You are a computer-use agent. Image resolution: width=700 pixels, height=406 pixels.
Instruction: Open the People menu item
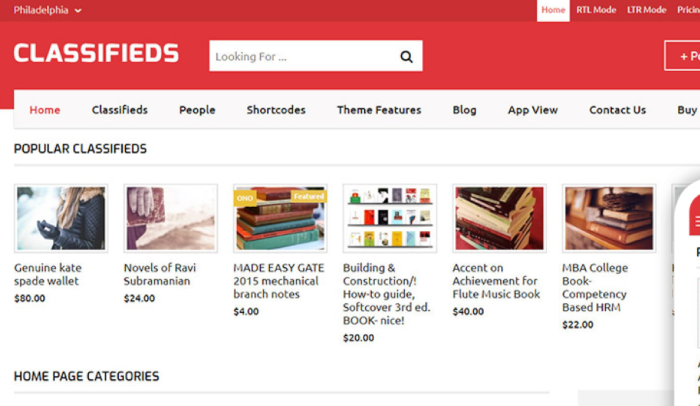[x=197, y=110]
